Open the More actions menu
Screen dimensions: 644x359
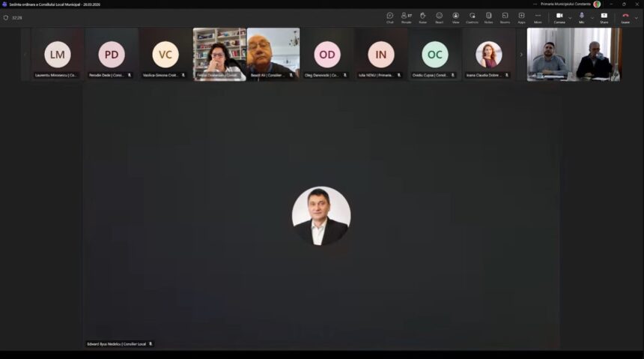(538, 17)
